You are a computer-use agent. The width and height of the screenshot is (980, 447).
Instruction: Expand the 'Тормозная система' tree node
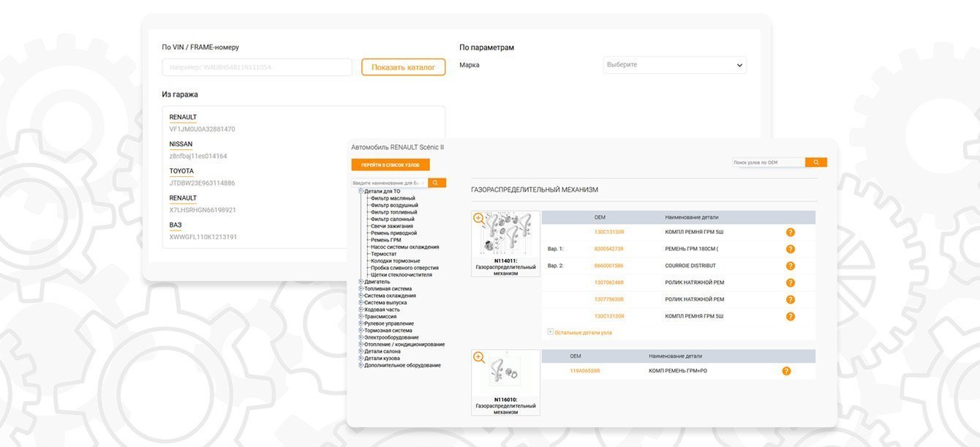tap(361, 330)
